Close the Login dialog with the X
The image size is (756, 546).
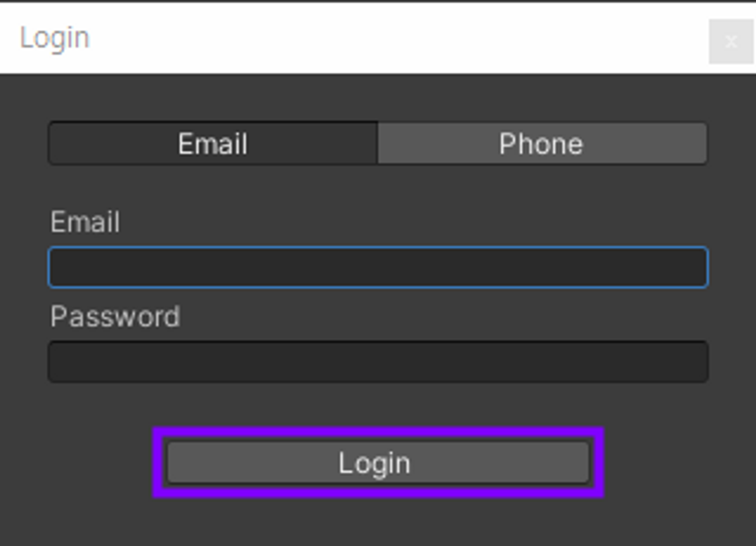[731, 41]
